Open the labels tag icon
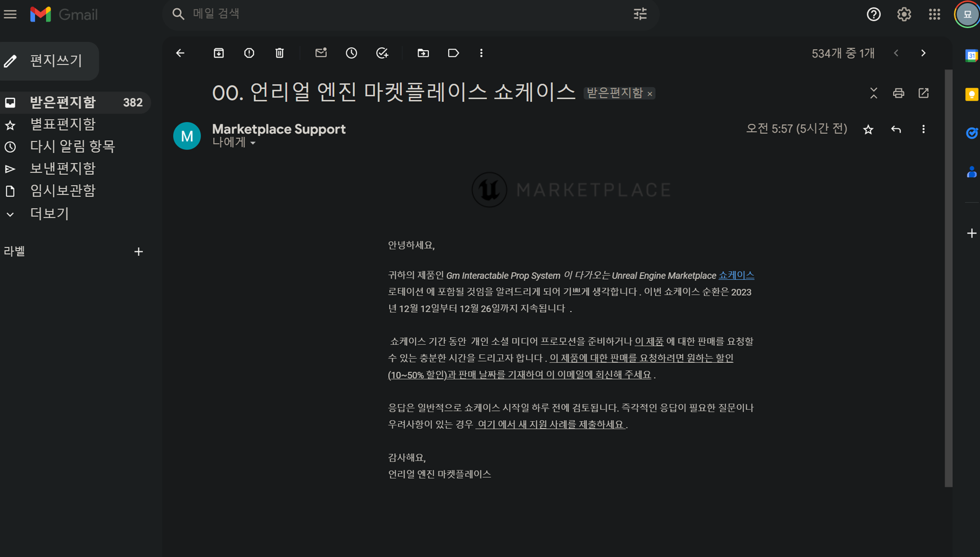Image resolution: width=980 pixels, height=557 pixels. pyautogui.click(x=454, y=53)
